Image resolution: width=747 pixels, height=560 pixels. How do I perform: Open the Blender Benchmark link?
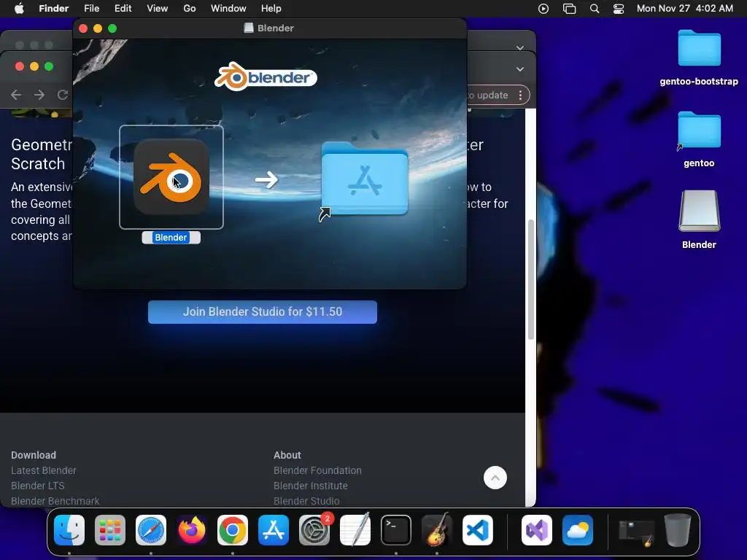55,501
